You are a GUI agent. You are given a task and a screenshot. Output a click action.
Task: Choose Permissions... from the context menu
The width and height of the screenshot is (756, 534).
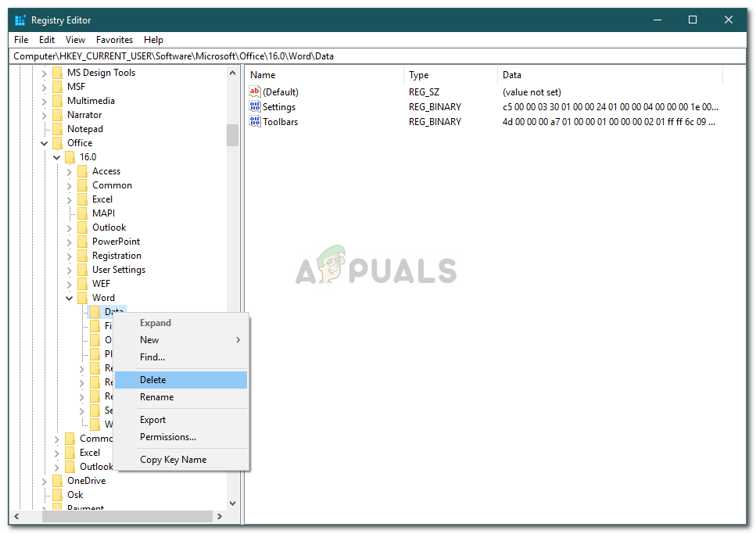(x=181, y=437)
